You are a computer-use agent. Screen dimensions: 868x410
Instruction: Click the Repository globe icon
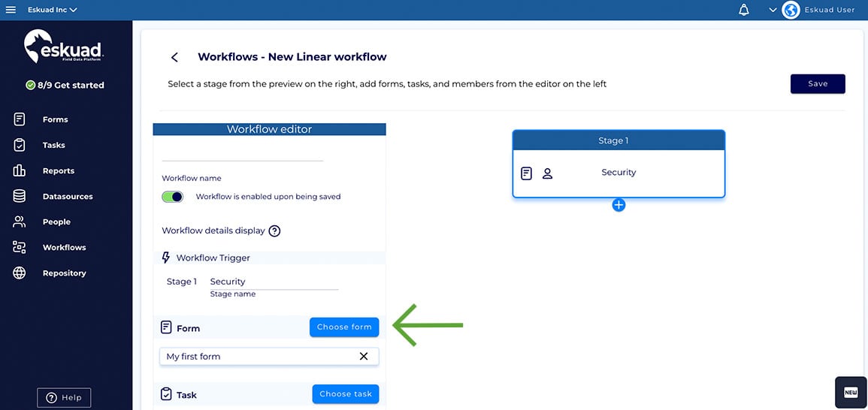pyautogui.click(x=20, y=273)
